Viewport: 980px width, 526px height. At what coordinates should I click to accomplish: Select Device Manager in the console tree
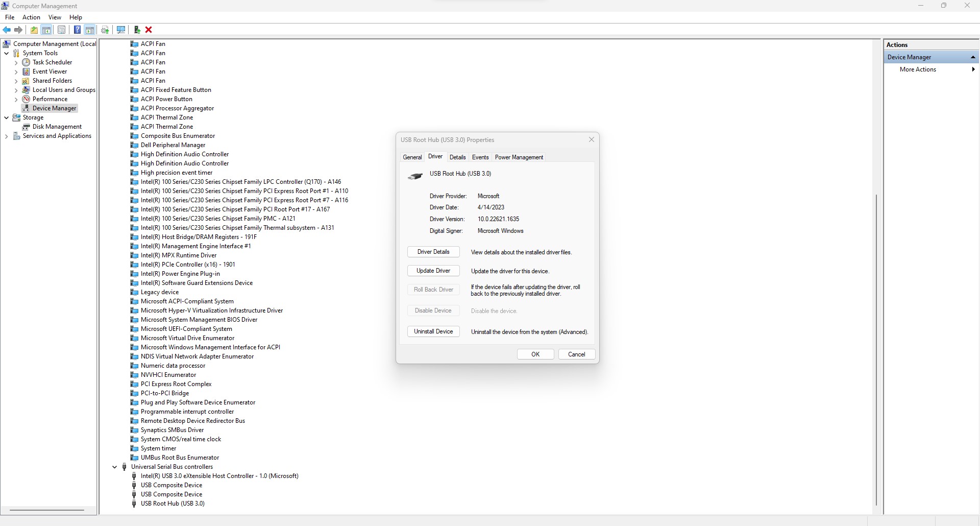pos(54,108)
